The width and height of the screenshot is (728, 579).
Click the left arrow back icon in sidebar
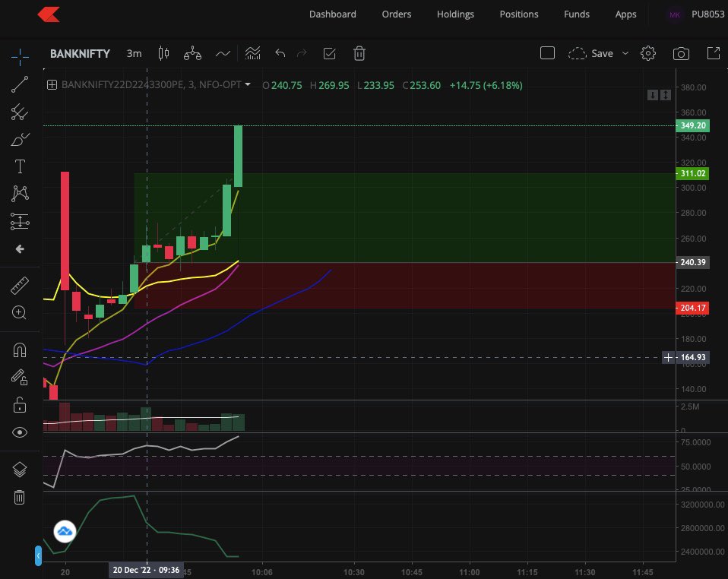[x=20, y=249]
